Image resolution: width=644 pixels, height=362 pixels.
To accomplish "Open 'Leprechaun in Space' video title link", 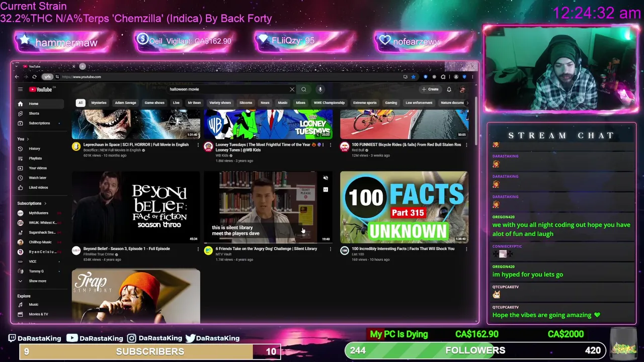I will click(x=136, y=145).
